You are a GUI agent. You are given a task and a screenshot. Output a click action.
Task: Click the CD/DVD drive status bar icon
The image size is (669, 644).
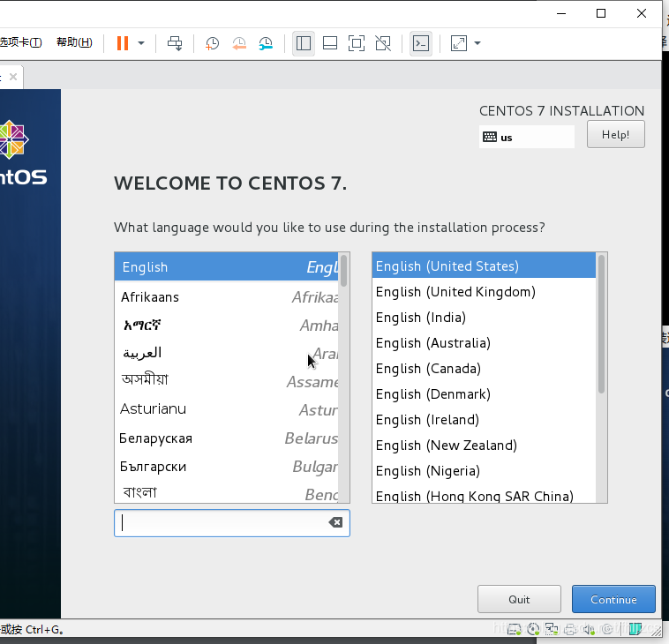click(x=533, y=629)
